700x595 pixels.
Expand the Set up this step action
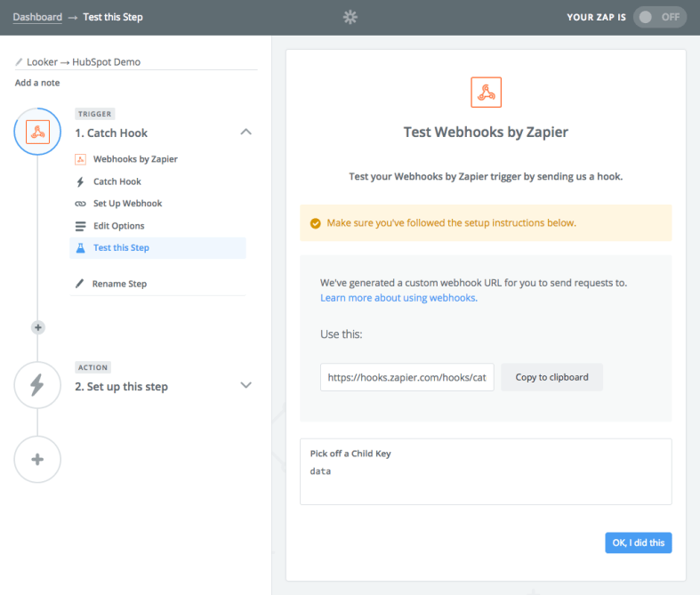pos(246,385)
